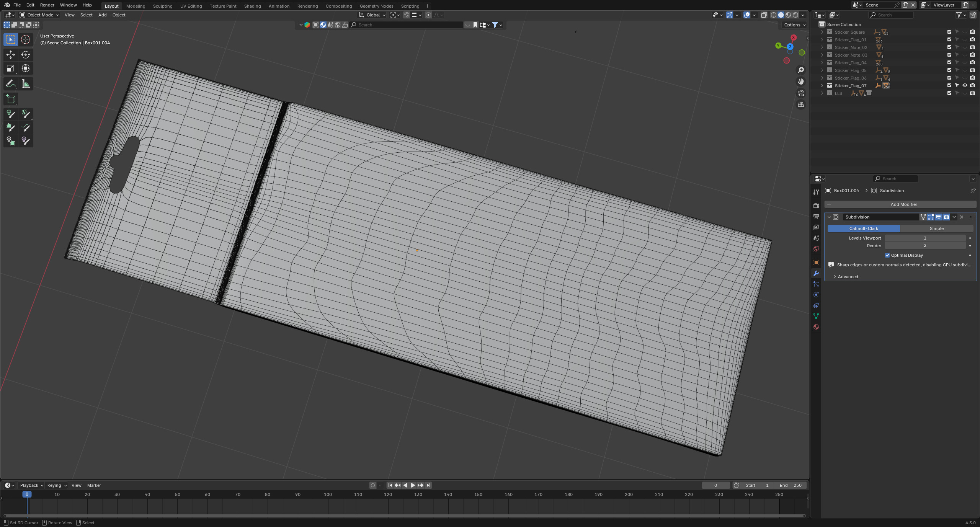Click the Levels Viewport value field
Image resolution: width=980 pixels, height=527 pixels.
click(x=925, y=238)
